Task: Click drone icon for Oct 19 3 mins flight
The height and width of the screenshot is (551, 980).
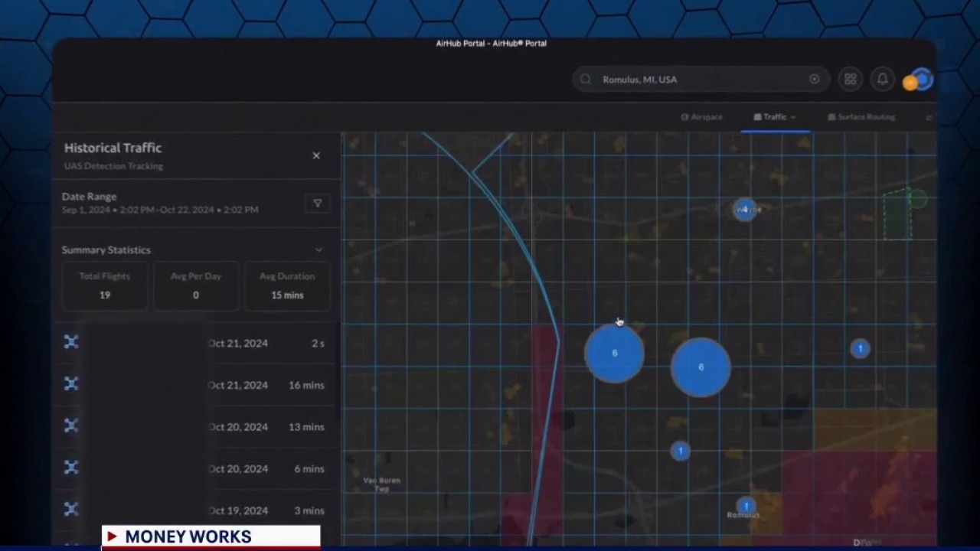Action: (71, 509)
